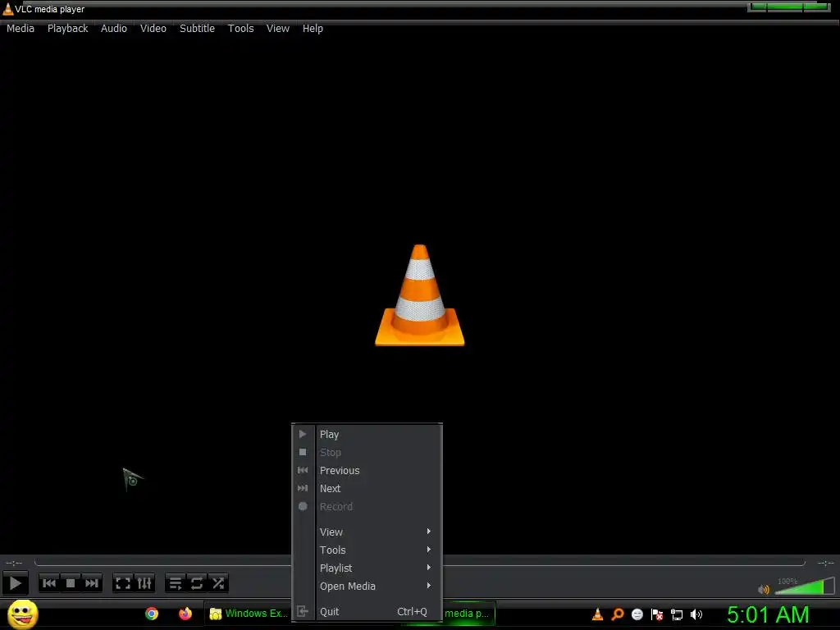The width and height of the screenshot is (840, 630).
Task: Open the system volume tray icon
Action: point(696,614)
